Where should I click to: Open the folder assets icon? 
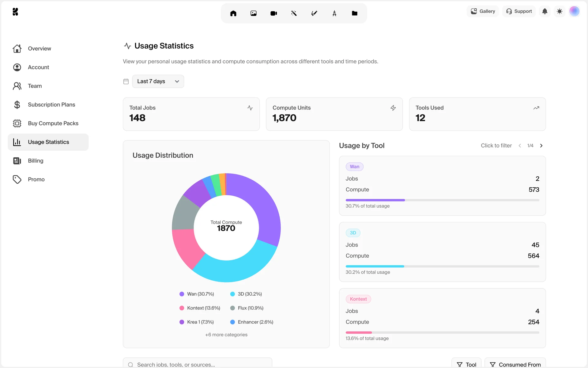click(354, 13)
